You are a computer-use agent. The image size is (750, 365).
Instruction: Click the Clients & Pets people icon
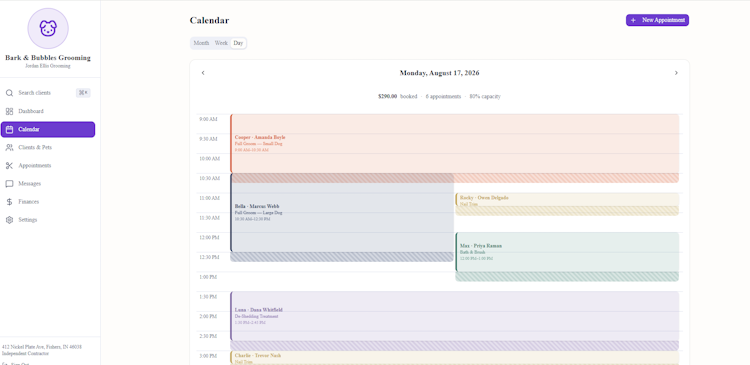click(9, 147)
